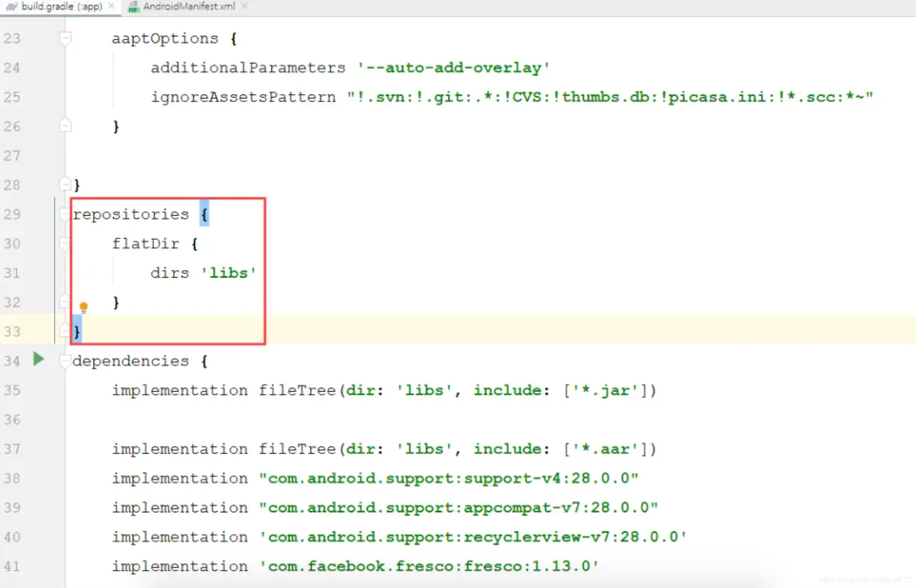
Task: Collapse the flatDir block at line 30
Action: click(x=65, y=244)
